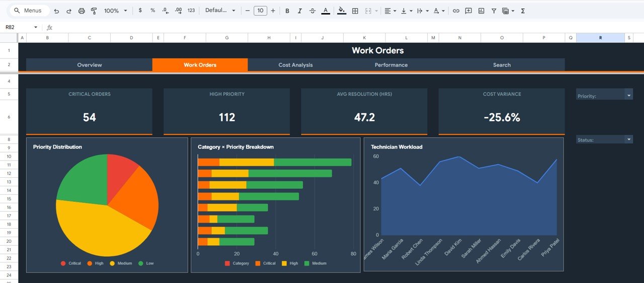Insert a chart from the toolbar
644x283 pixels.
(x=481, y=11)
